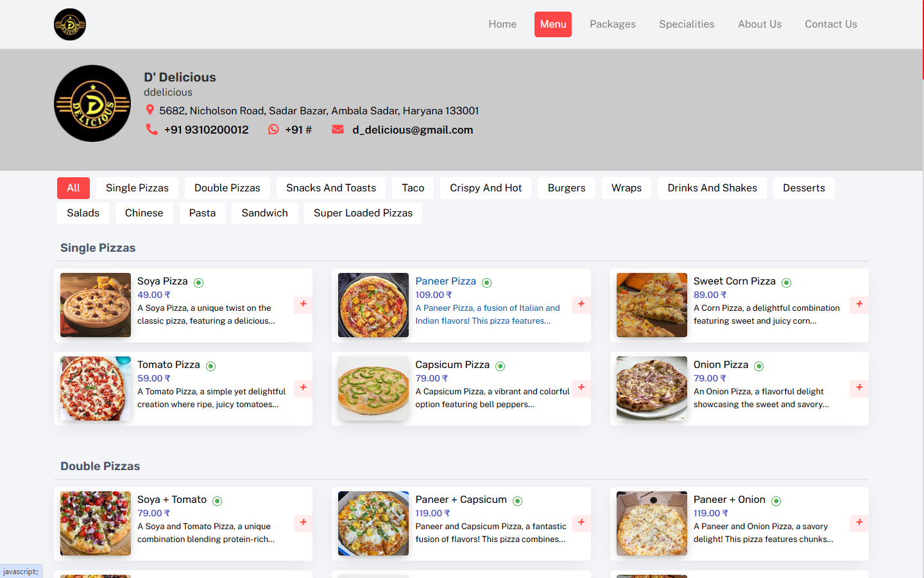Select the Drinks And Shakes category filter
This screenshot has height=578, width=924.
pyautogui.click(x=712, y=188)
